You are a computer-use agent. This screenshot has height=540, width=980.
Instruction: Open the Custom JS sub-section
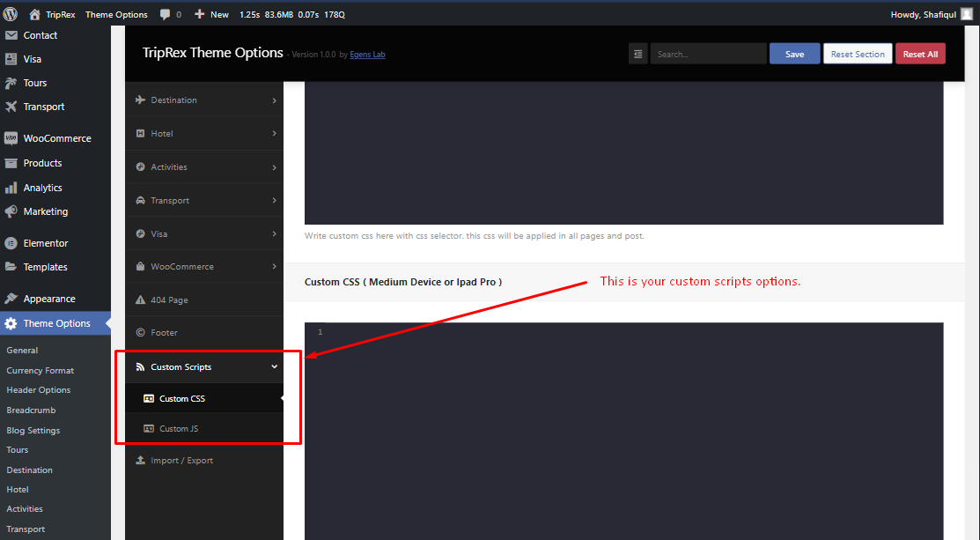204,428
